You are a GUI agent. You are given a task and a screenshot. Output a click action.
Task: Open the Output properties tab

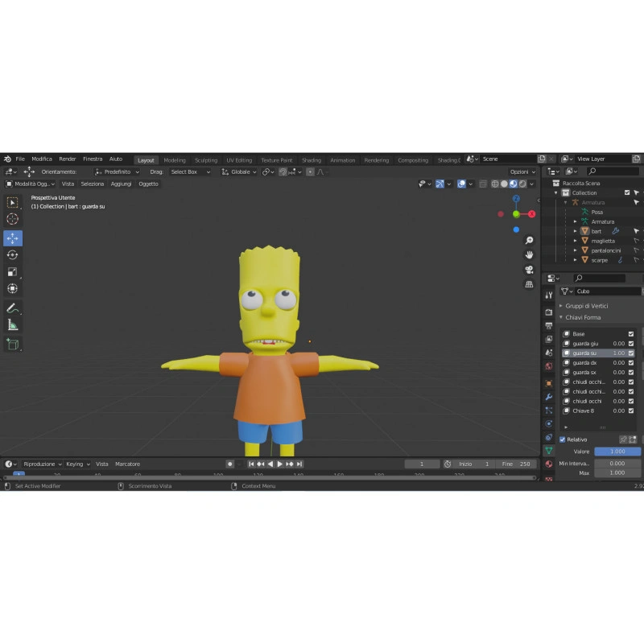(x=549, y=326)
